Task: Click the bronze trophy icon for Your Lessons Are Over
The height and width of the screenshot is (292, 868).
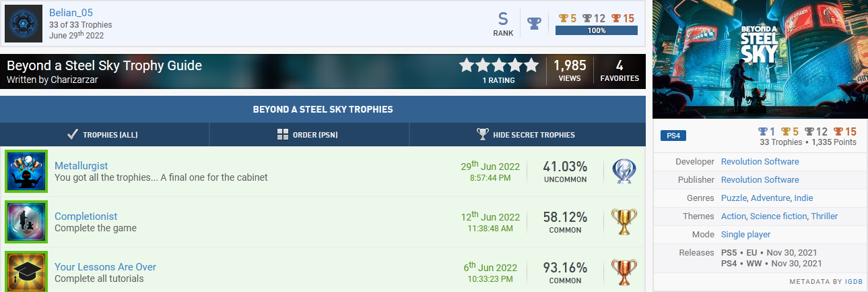Action: point(624,272)
